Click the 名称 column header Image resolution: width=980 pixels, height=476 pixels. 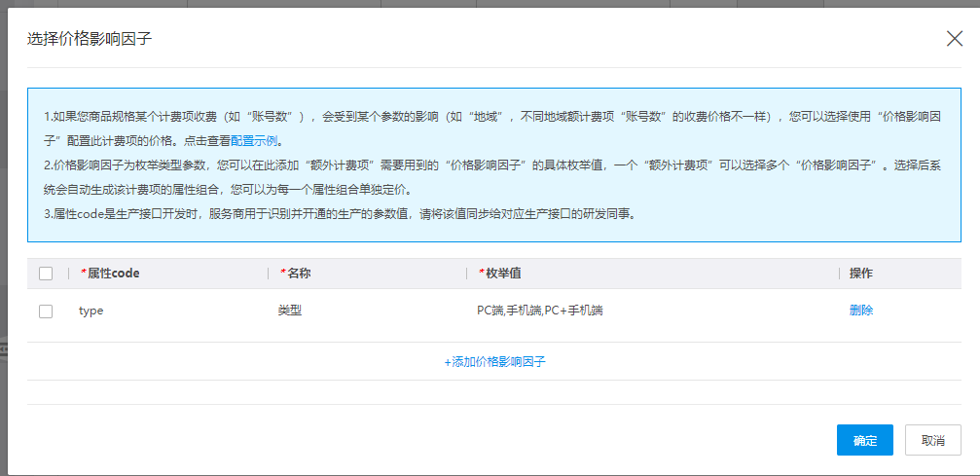(299, 274)
